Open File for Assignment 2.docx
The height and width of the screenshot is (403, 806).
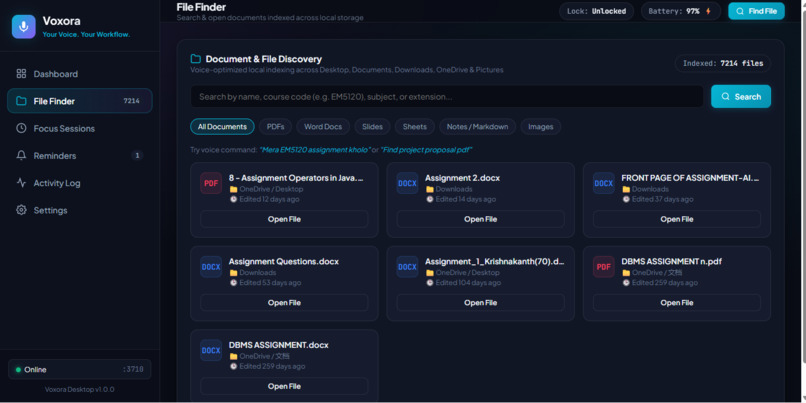coord(481,219)
